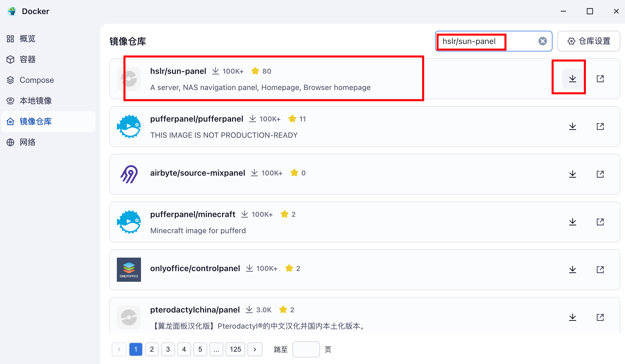Go to page 2 of results
This screenshot has width=625, height=364.
tap(152, 349)
